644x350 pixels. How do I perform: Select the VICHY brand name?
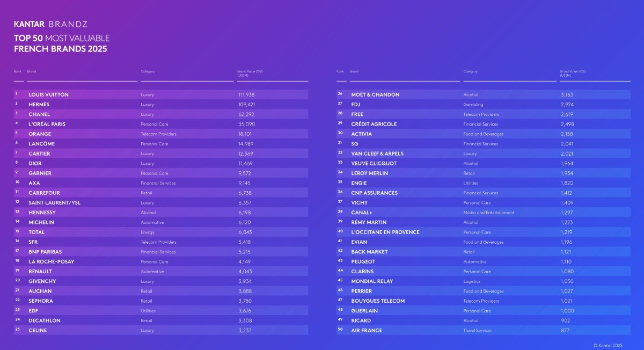pyautogui.click(x=360, y=202)
